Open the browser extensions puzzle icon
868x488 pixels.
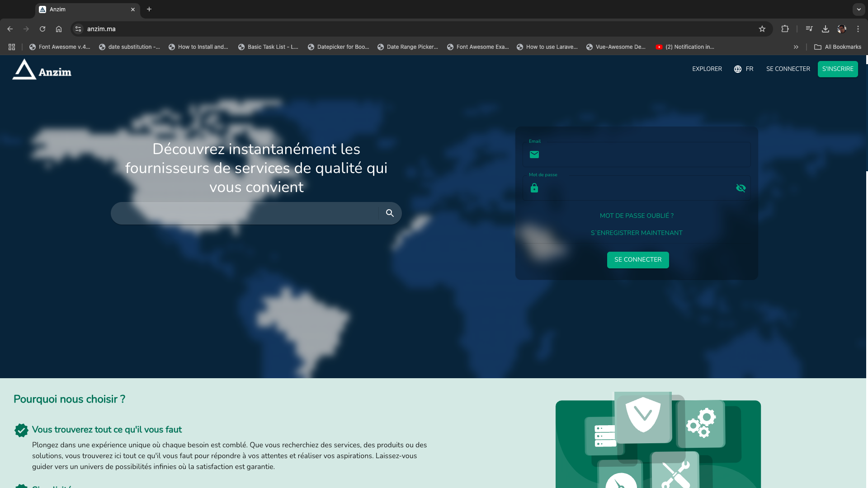[x=785, y=28]
